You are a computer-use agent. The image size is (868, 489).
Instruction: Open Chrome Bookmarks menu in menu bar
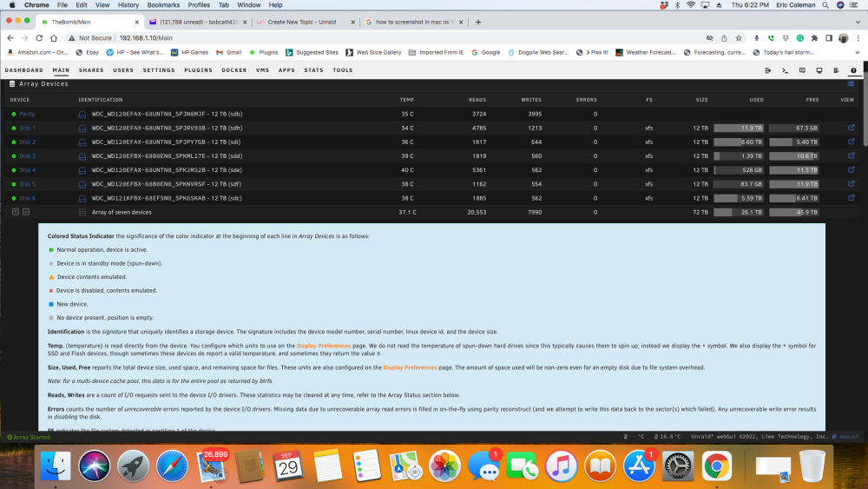[163, 5]
